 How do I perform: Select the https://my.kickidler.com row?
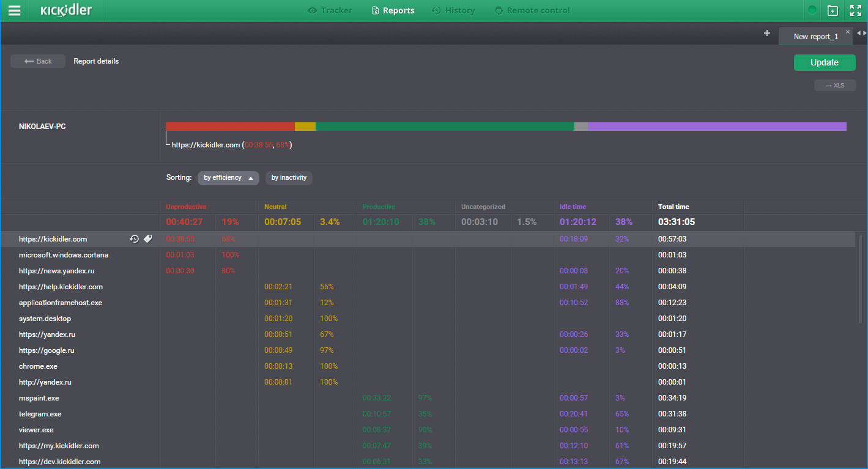click(x=428, y=446)
